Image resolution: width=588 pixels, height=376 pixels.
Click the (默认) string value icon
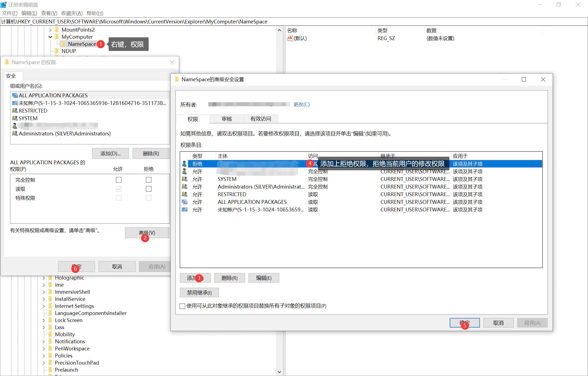pos(290,38)
